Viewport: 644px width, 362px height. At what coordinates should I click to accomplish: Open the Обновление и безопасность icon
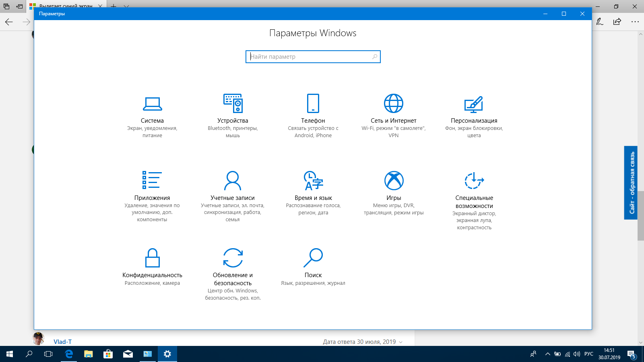pyautogui.click(x=233, y=258)
